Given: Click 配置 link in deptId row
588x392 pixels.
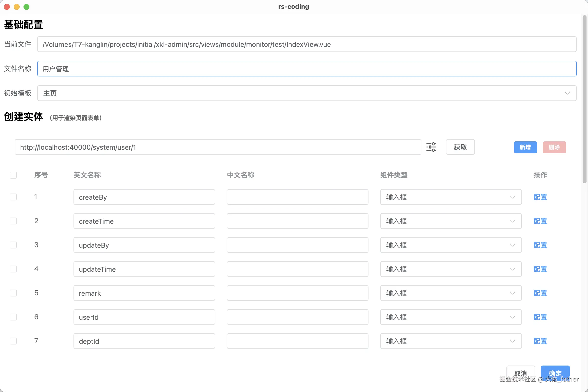Looking at the screenshot, I should (540, 341).
